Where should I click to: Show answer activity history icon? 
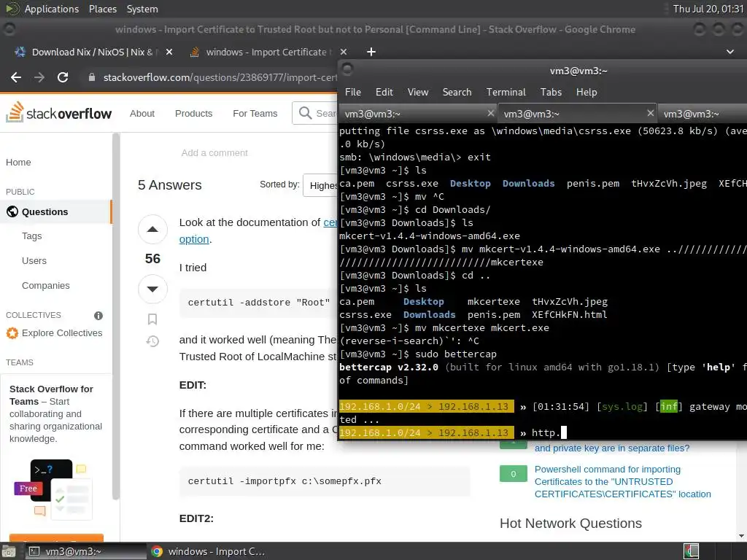click(x=152, y=341)
